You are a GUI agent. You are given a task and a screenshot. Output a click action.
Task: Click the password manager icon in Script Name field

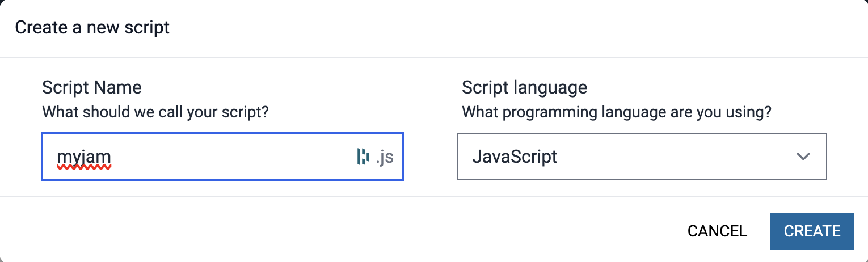coord(363,157)
